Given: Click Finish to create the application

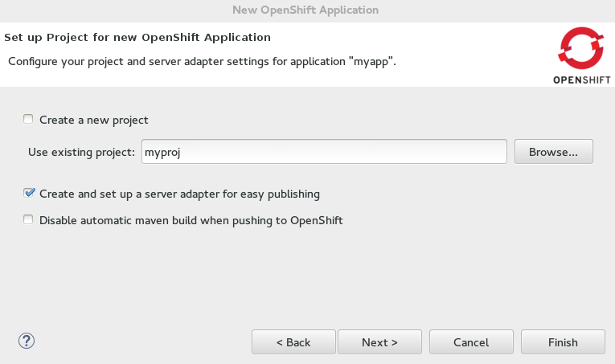Looking at the screenshot, I should point(563,342).
